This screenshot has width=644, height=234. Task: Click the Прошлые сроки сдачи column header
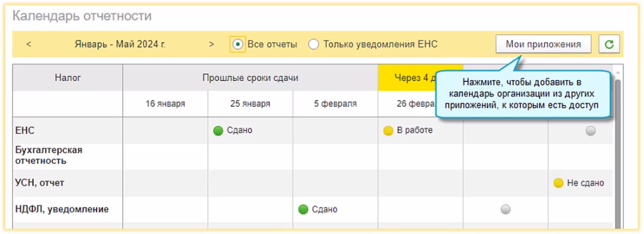click(x=250, y=78)
